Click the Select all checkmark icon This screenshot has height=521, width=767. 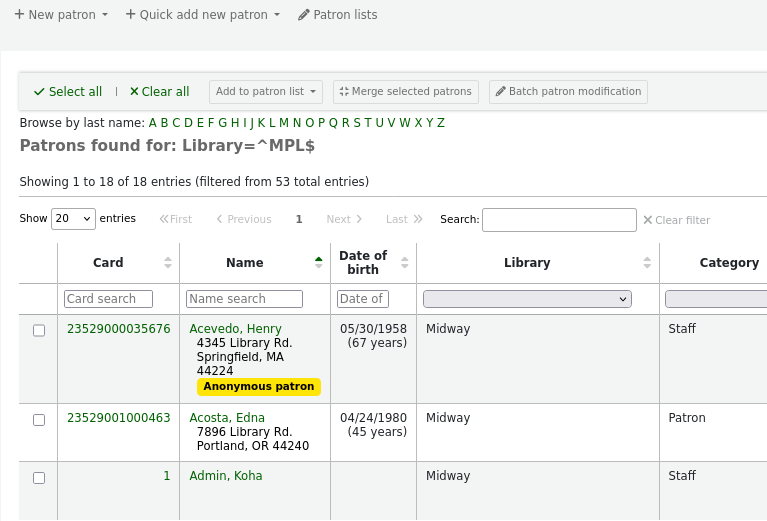tap(39, 92)
